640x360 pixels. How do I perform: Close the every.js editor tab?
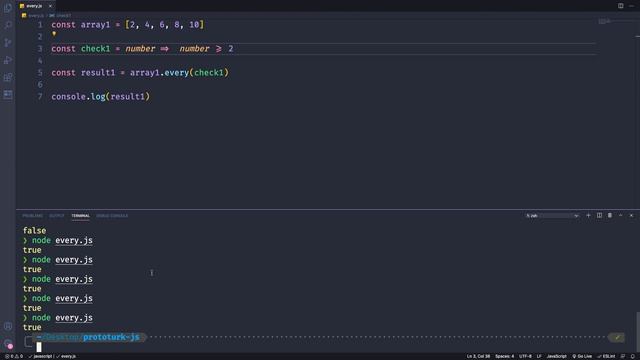(50, 6)
